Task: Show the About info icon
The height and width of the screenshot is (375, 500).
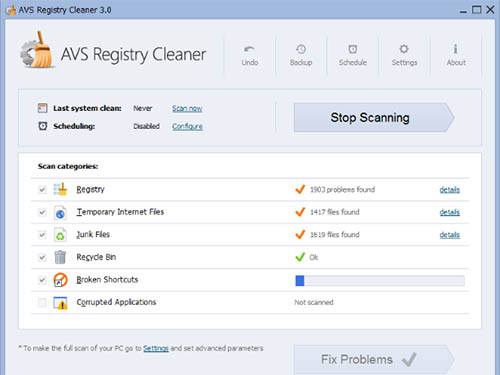Action: click(x=456, y=49)
